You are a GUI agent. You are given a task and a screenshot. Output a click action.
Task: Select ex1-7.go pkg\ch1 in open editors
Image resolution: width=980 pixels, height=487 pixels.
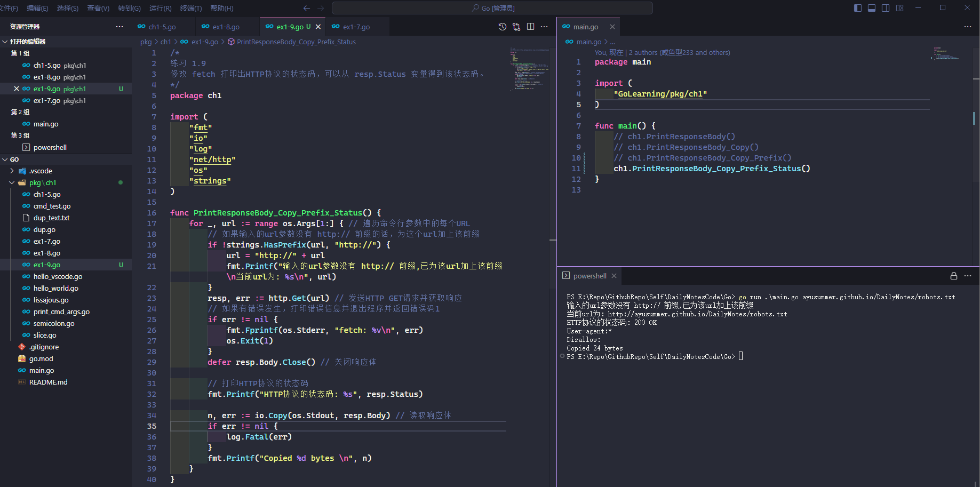tap(66, 100)
